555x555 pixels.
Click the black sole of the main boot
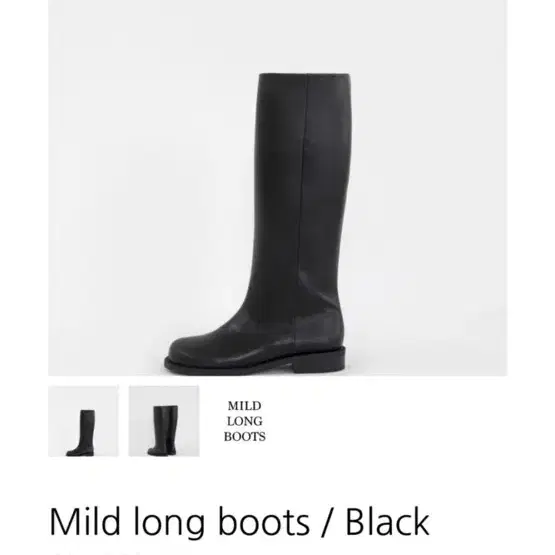tap(255, 365)
